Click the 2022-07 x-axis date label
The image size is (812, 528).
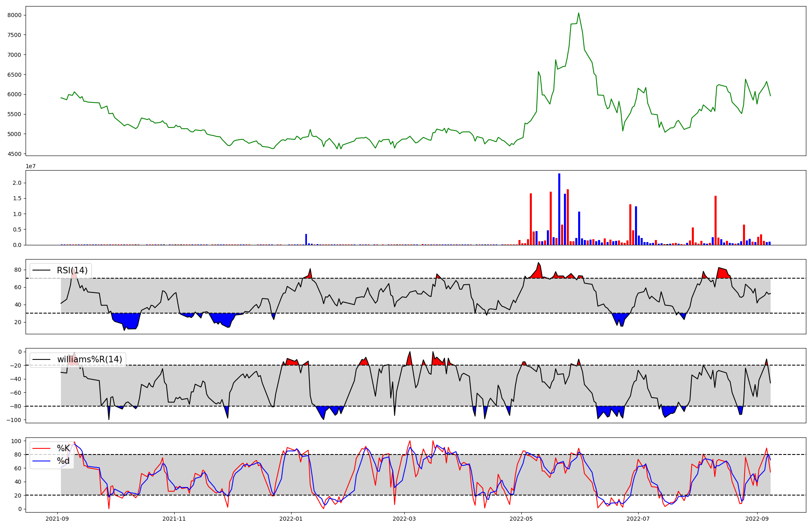click(x=638, y=519)
